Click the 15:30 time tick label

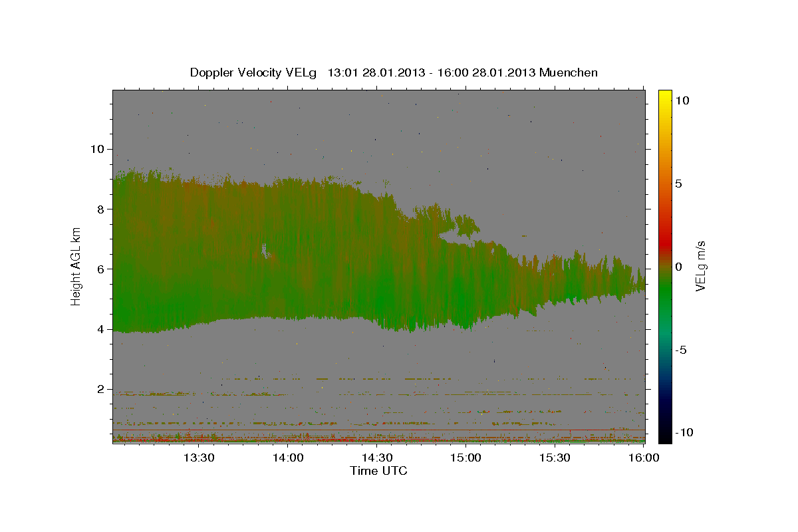click(x=555, y=458)
